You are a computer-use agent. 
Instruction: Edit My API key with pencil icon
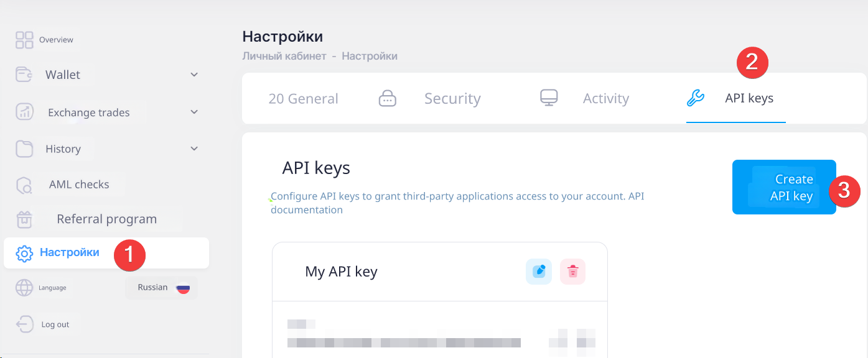539,272
